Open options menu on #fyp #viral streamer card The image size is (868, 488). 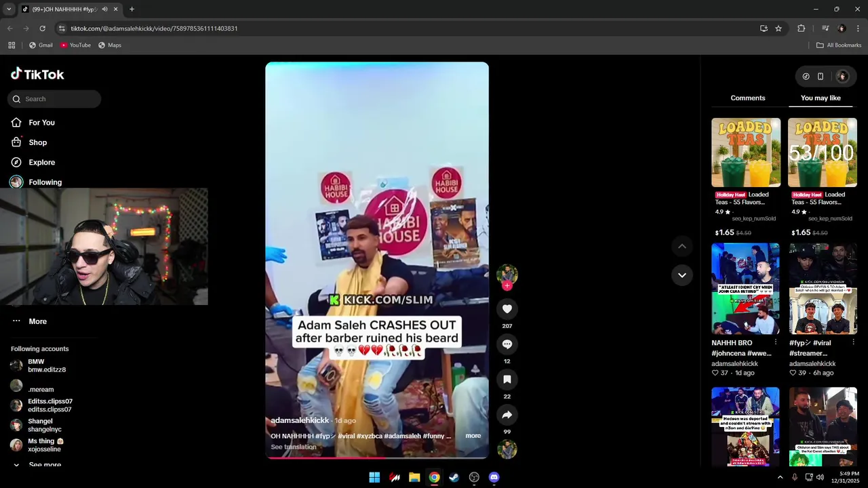pos(853,342)
